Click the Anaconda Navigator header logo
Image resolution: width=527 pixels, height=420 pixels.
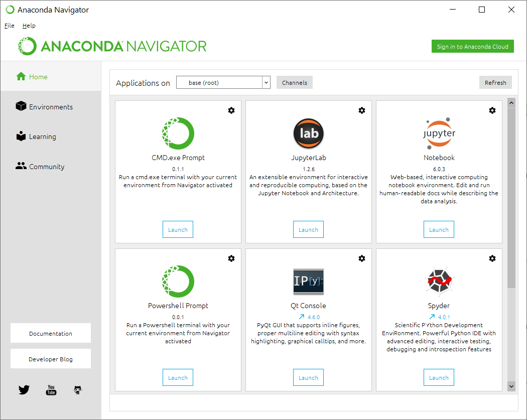(x=112, y=46)
